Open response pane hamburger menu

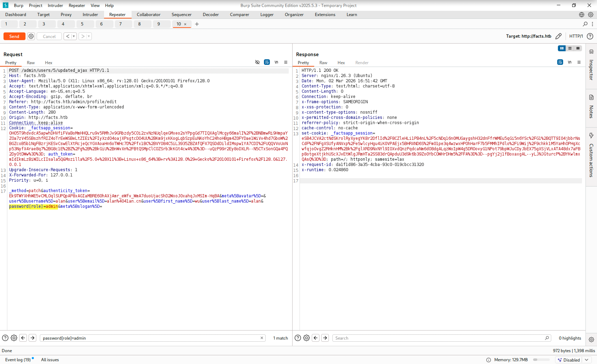[579, 62]
